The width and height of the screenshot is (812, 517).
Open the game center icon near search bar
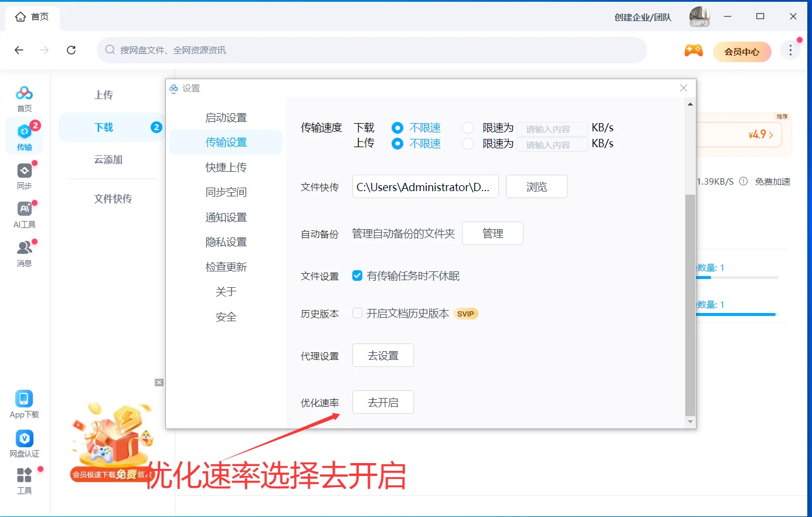[694, 51]
